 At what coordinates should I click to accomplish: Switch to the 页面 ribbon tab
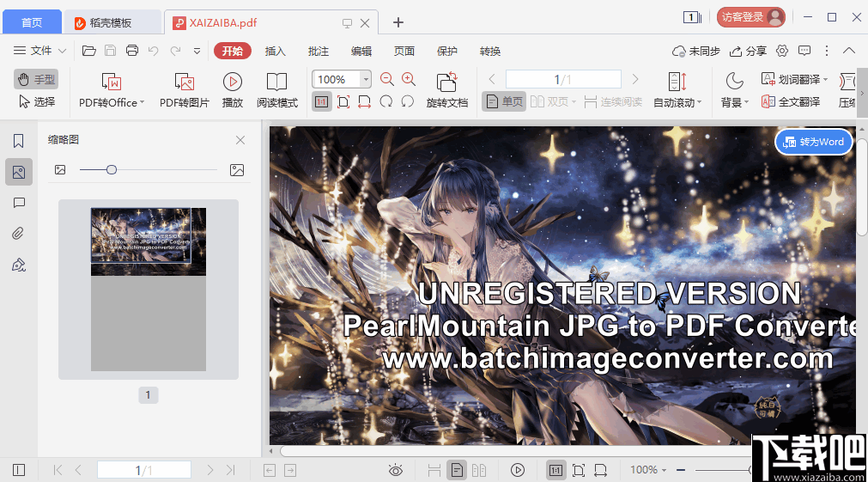pyautogui.click(x=404, y=51)
